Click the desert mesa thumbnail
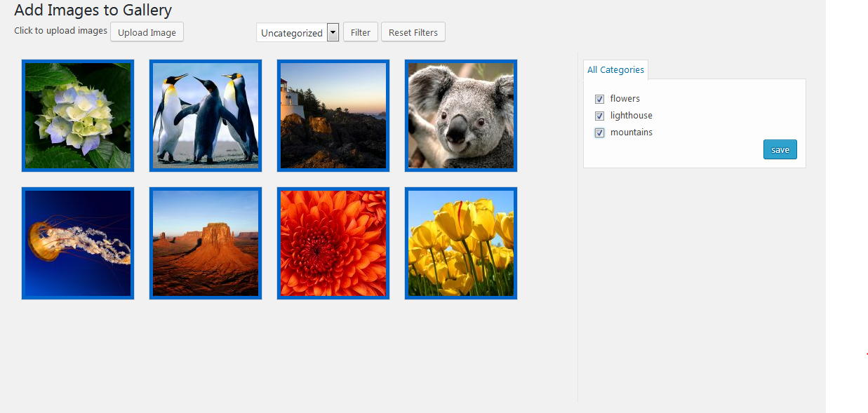Screen dimensions: 868x413 pyautogui.click(x=206, y=243)
